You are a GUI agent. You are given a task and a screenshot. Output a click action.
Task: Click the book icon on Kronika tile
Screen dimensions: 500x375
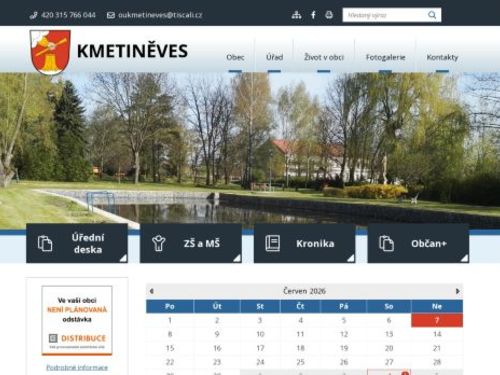tap(273, 243)
